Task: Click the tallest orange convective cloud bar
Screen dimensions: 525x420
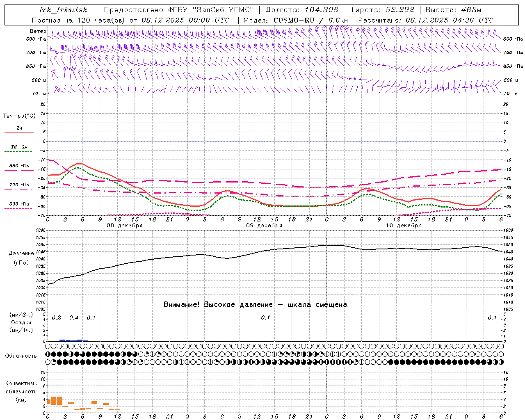Action: (57, 401)
